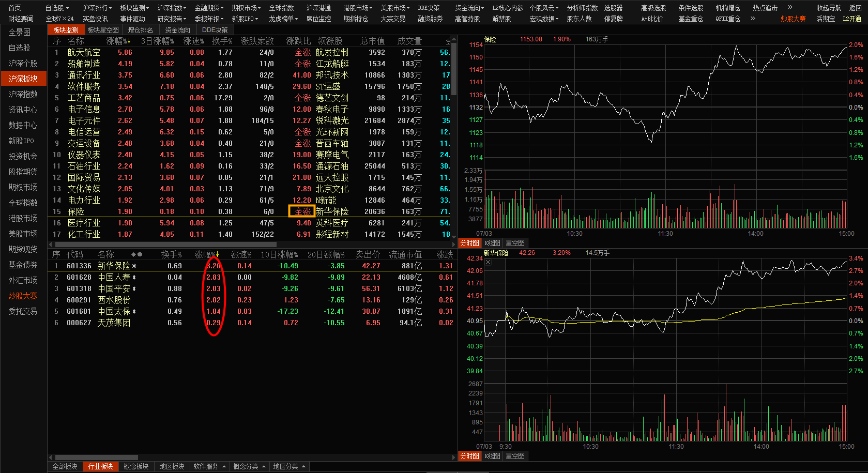Viewport: 868px width, 473px height.
Task: Open 炒股大赛 in left sidebar
Action: (23, 296)
